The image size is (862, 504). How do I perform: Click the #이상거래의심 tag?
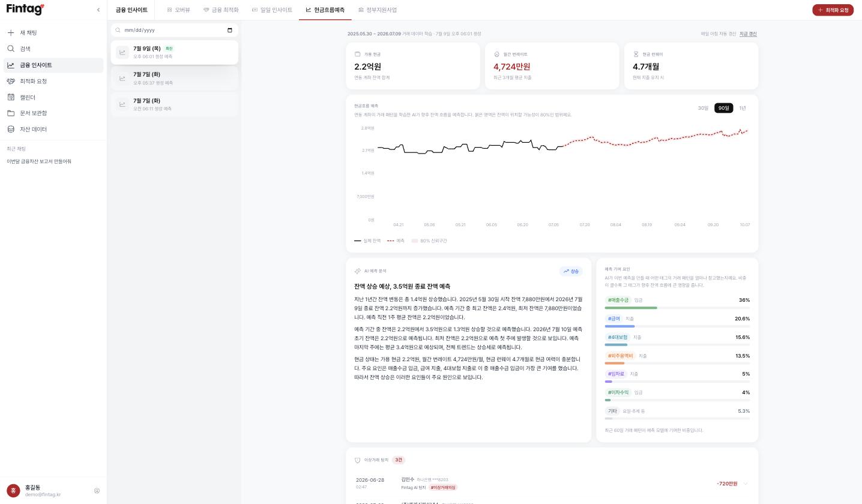[444, 487]
